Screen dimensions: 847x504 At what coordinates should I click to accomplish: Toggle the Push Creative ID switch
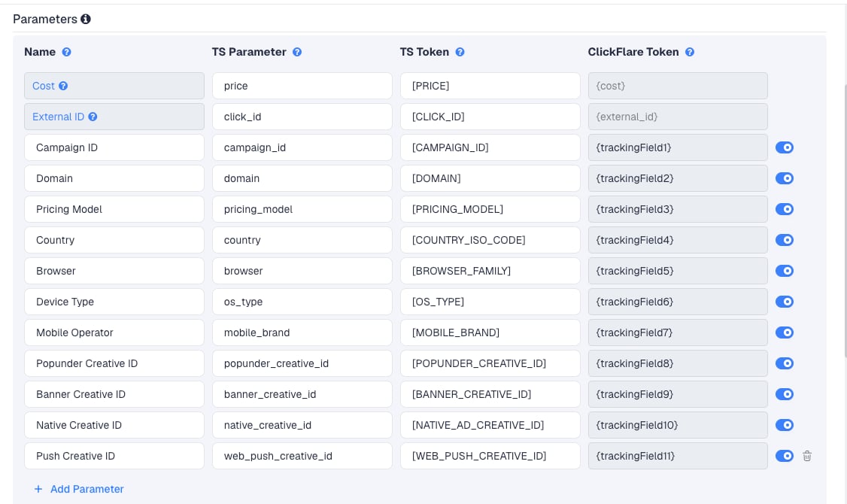(785, 456)
